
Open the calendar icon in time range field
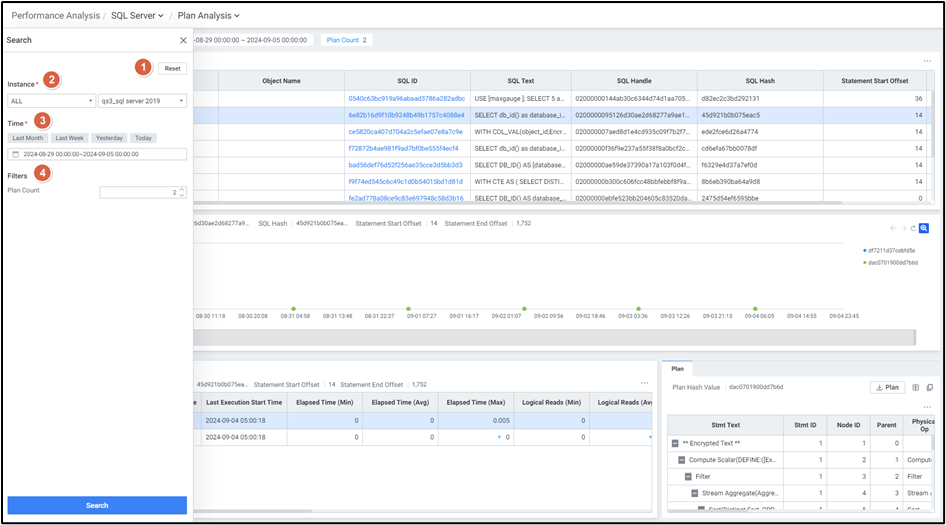point(15,154)
